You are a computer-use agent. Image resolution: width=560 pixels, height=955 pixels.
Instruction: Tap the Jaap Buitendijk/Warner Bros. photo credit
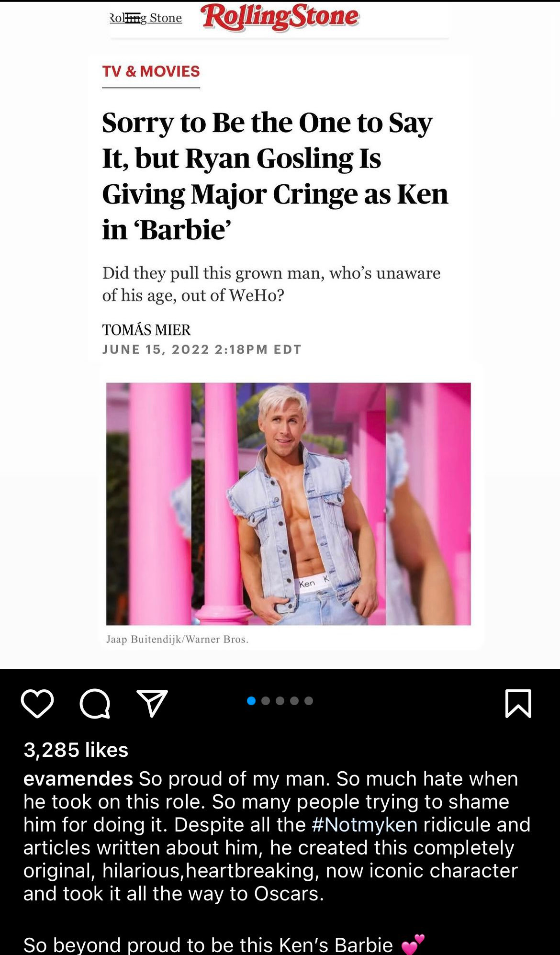pyautogui.click(x=177, y=640)
